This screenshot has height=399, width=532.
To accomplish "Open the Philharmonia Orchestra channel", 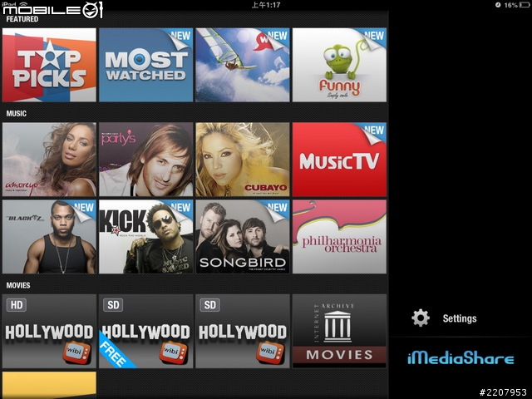I will (x=339, y=236).
